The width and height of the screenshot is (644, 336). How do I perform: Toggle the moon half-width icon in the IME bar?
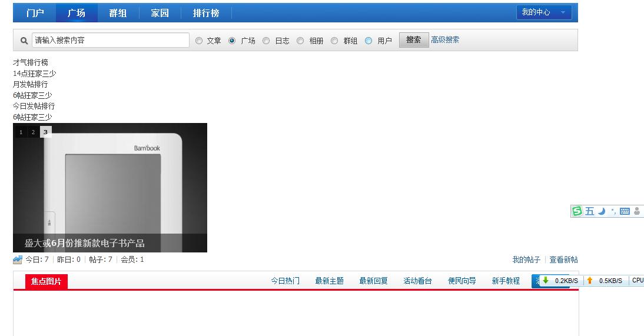tap(602, 211)
